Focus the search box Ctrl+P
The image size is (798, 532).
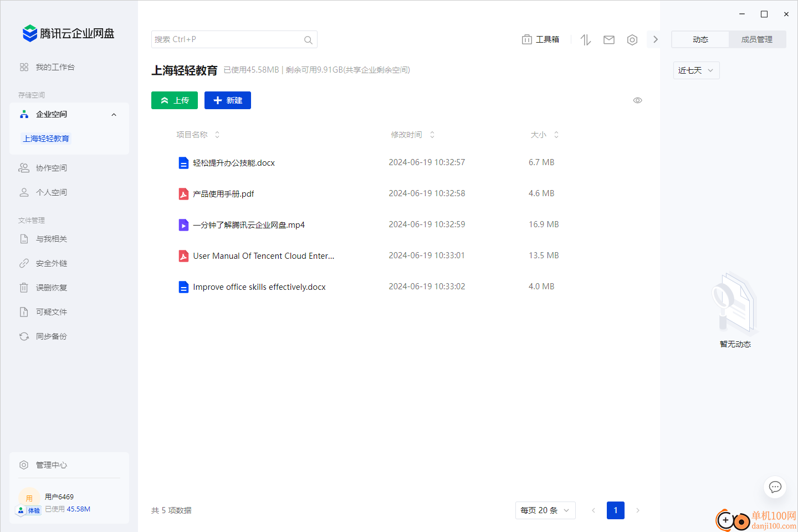click(x=234, y=39)
